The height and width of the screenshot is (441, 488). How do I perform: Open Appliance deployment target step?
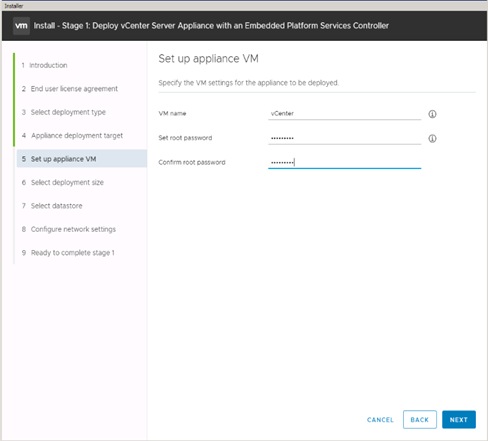(x=72, y=136)
